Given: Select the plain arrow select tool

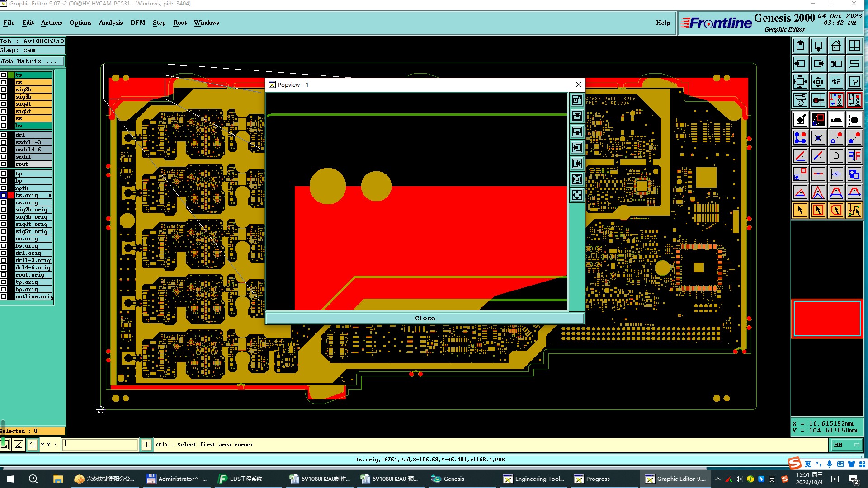Looking at the screenshot, I should click(x=800, y=210).
